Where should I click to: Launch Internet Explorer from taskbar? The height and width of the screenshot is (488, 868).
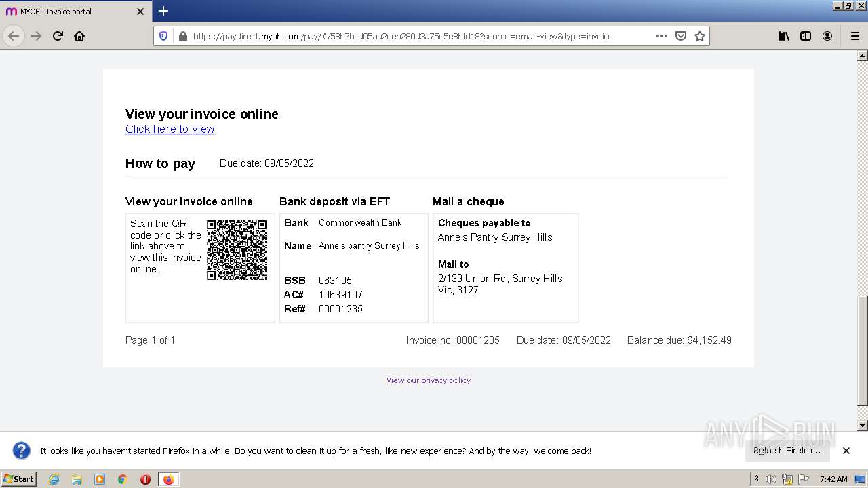pyautogui.click(x=54, y=479)
